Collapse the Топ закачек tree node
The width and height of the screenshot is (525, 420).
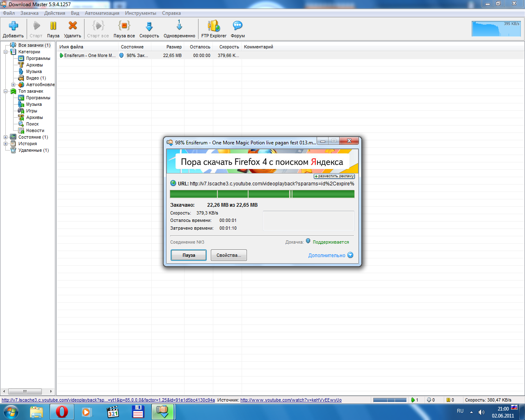click(6, 91)
